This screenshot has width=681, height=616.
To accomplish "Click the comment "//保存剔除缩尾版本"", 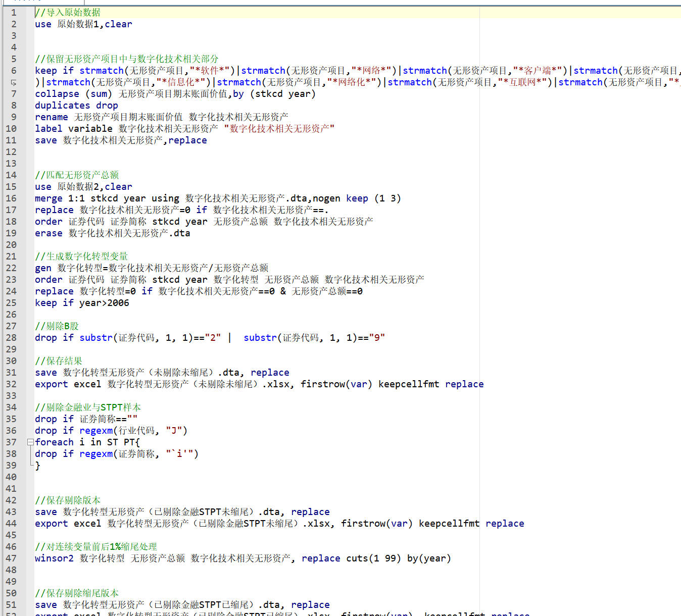I will (77, 593).
